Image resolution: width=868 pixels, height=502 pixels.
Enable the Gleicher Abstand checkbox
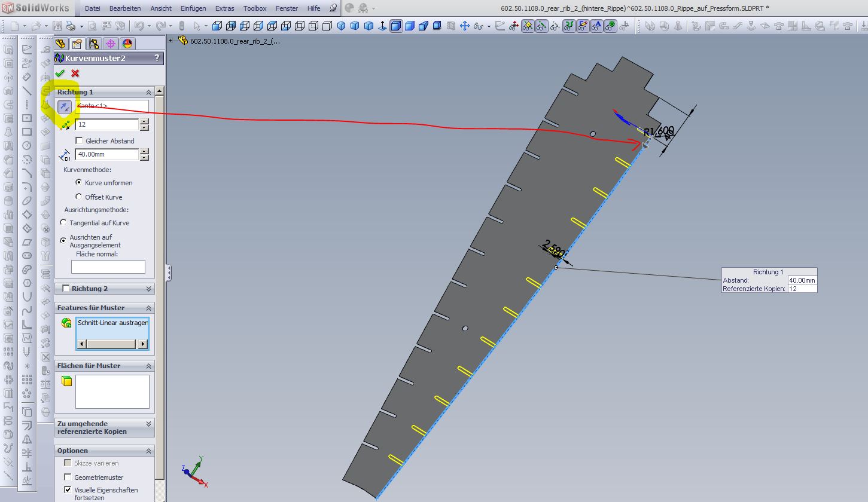(x=80, y=141)
